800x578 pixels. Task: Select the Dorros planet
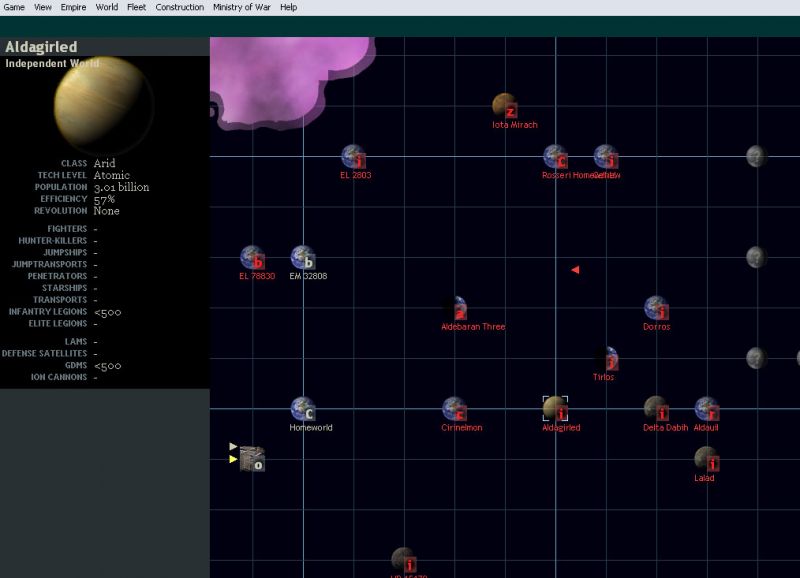(x=656, y=308)
